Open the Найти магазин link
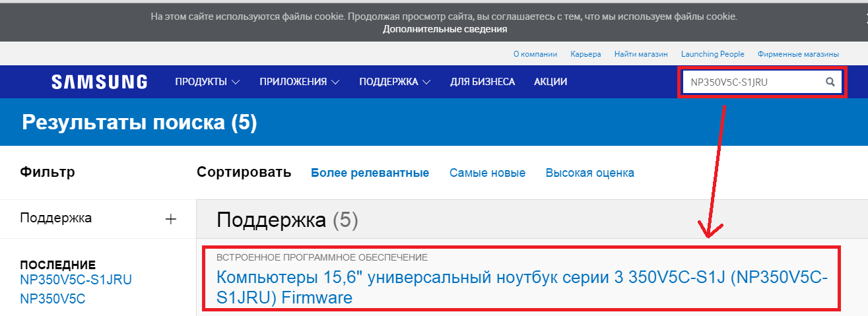868x316 pixels. coord(641,54)
